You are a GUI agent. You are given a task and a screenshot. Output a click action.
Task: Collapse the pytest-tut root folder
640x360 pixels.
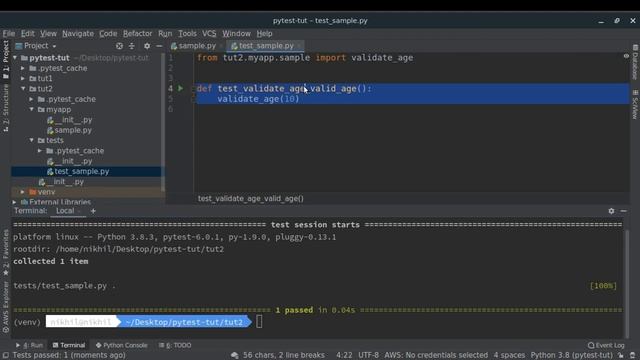[15, 58]
